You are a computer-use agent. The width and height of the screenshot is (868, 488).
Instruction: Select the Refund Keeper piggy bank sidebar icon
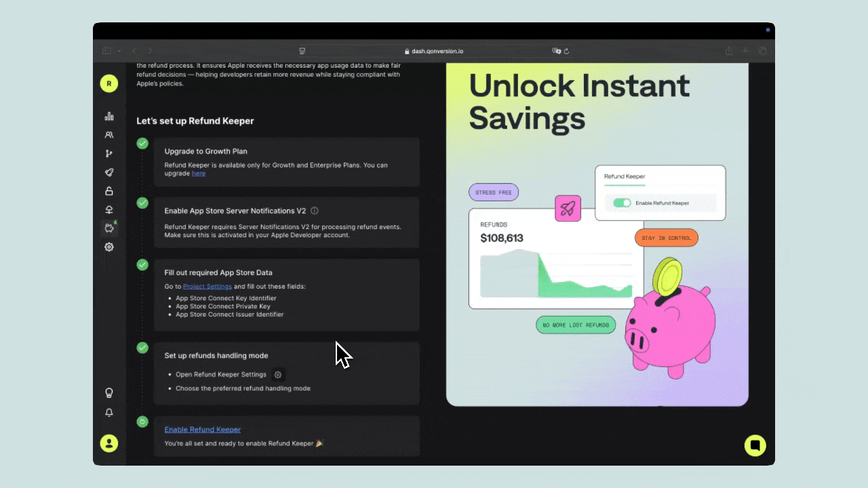coord(109,228)
